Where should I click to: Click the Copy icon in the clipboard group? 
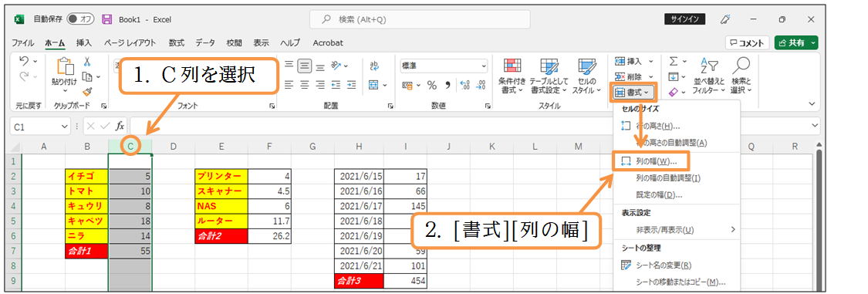pyautogui.click(x=86, y=76)
